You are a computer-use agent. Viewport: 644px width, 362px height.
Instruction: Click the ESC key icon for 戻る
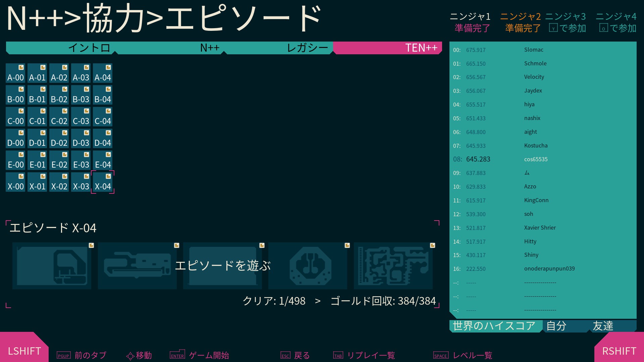[285, 355]
